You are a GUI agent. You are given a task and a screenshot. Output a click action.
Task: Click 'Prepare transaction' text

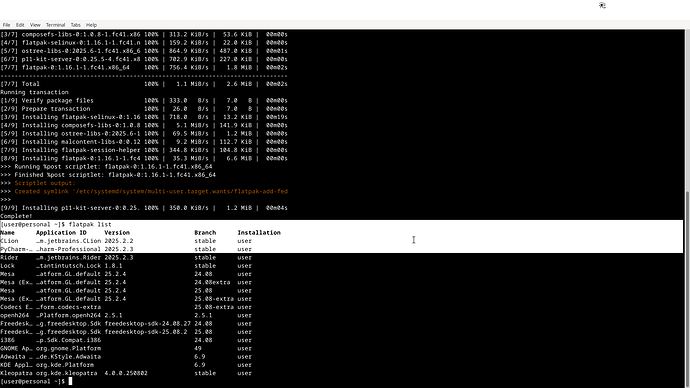[x=56, y=109]
